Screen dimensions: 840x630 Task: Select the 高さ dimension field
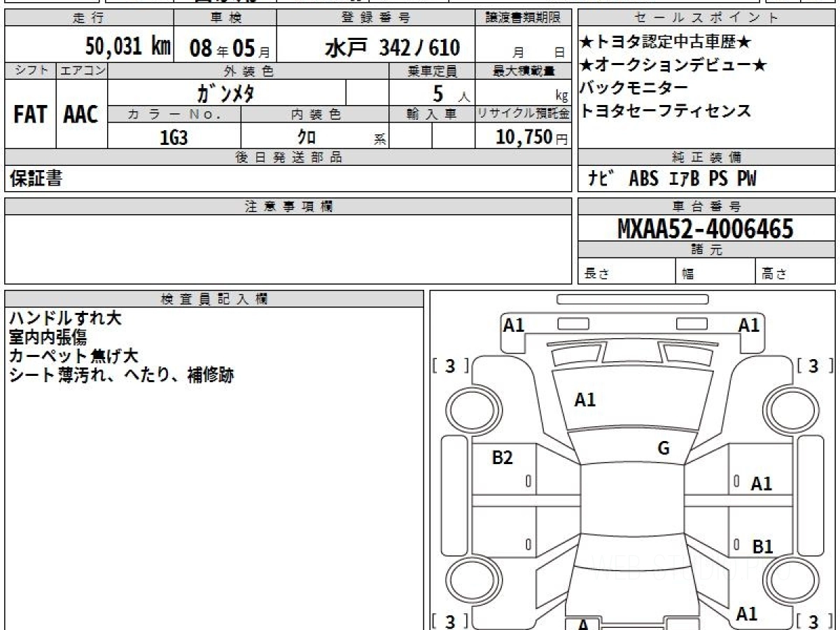click(796, 272)
